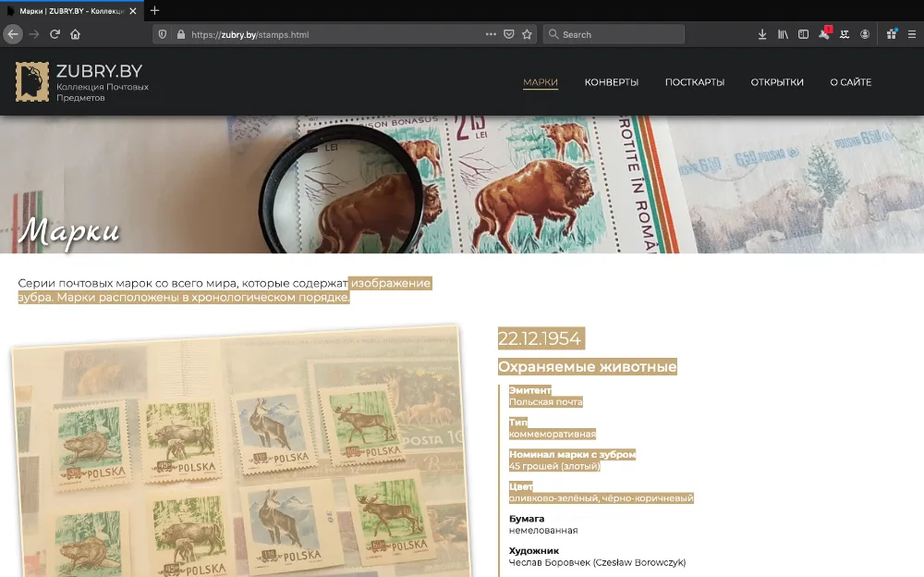Open the downloads panel
924x577 pixels.
click(762, 34)
